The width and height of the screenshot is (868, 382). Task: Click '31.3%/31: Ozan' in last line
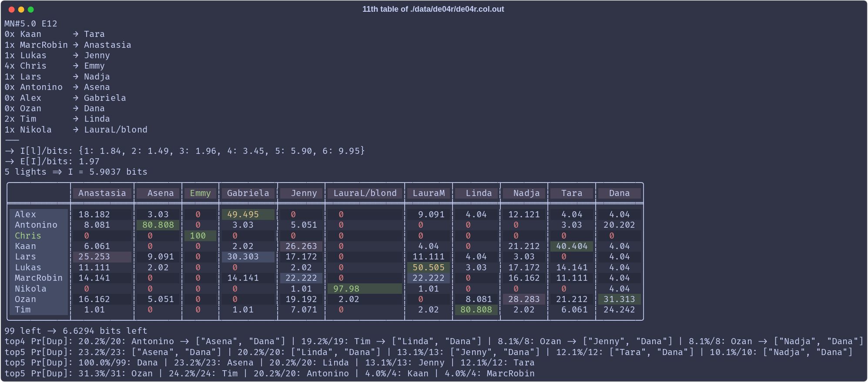pyautogui.click(x=115, y=373)
